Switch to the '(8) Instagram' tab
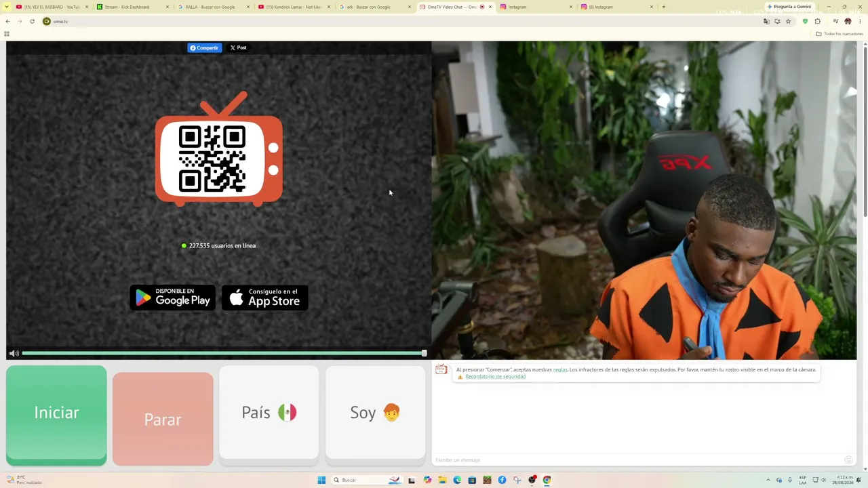Viewport: 868px width, 488px height. (616, 7)
